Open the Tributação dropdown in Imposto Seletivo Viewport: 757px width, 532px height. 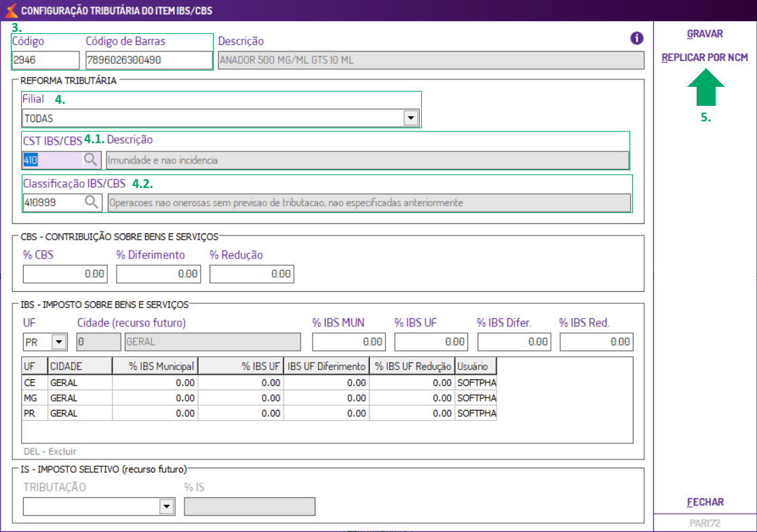pos(165,507)
